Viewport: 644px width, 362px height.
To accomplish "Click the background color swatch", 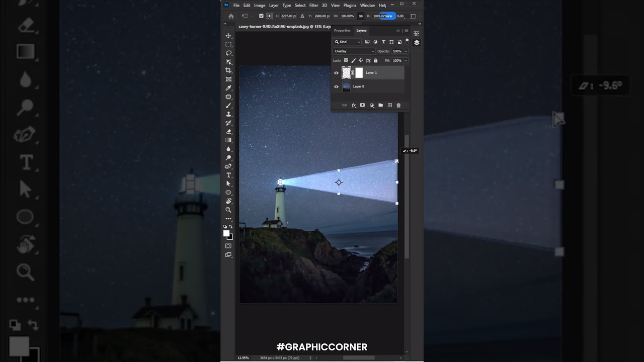I will (x=230, y=237).
